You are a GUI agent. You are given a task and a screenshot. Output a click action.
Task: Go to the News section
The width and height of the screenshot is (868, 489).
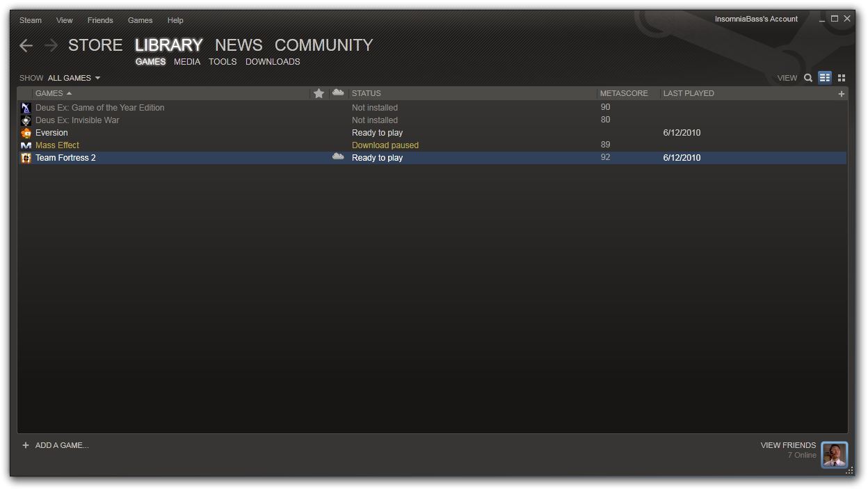pyautogui.click(x=239, y=45)
